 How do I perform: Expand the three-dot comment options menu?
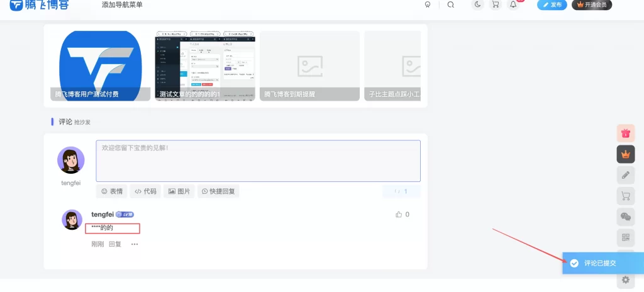(x=135, y=244)
